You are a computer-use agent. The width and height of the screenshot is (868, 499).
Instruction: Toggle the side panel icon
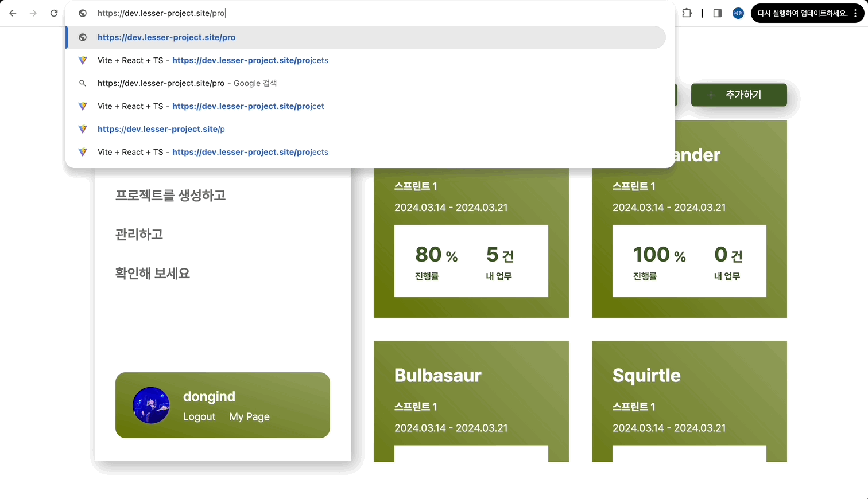[x=716, y=13]
